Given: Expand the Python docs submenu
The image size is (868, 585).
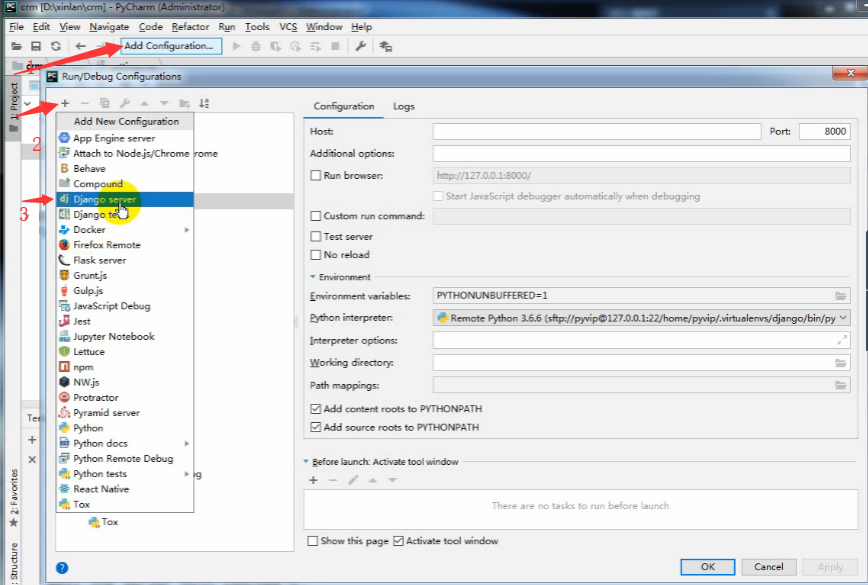Looking at the screenshot, I should pos(187,443).
